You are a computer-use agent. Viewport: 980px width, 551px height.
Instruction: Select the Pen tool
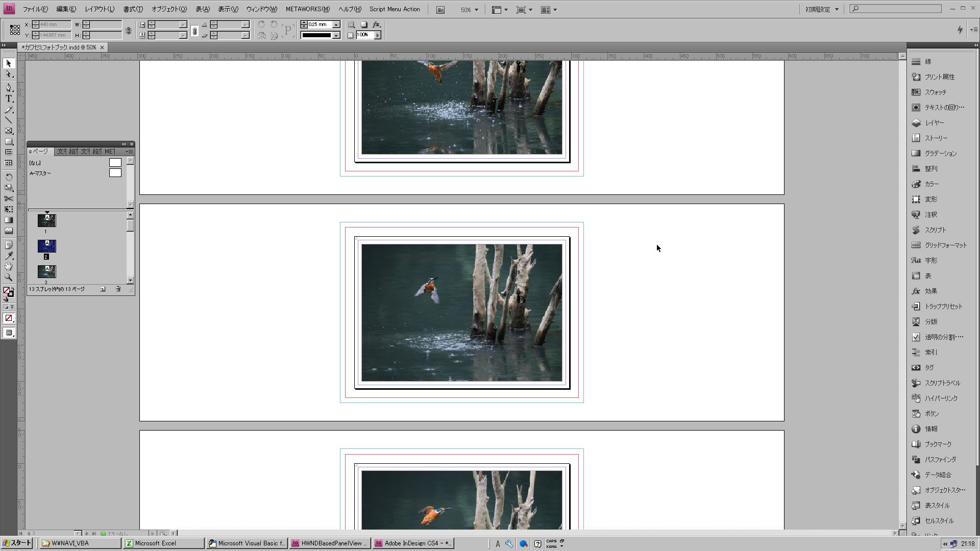[9, 88]
